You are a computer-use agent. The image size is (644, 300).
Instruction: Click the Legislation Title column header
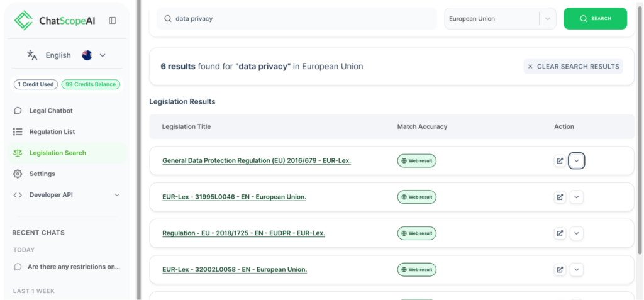point(186,126)
